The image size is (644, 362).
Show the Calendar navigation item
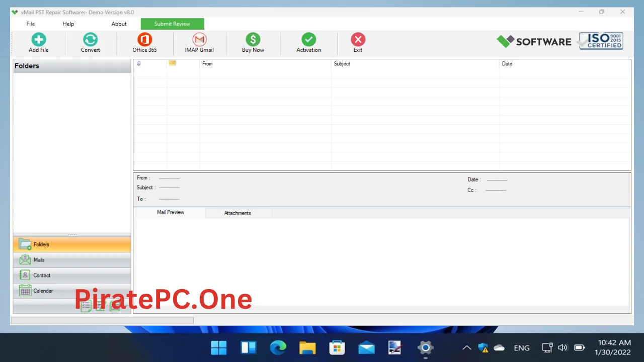coord(72,291)
